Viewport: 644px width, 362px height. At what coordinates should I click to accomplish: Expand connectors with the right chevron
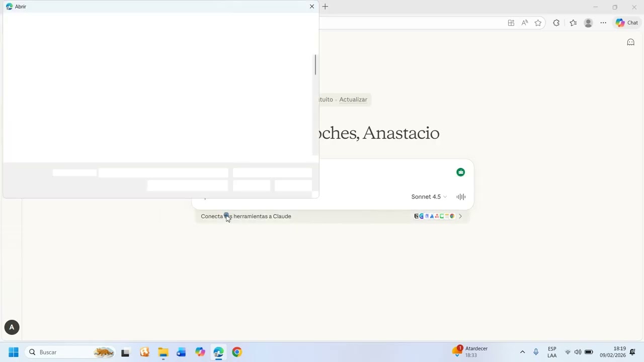coord(460,216)
